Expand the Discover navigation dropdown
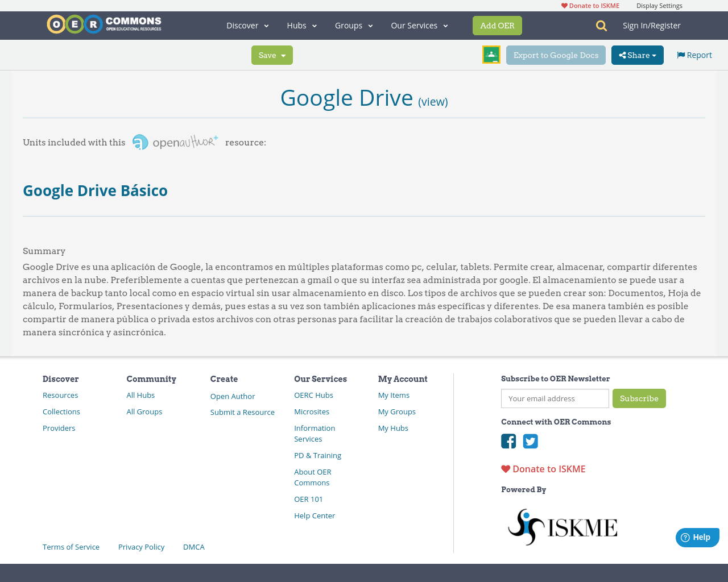 point(246,25)
